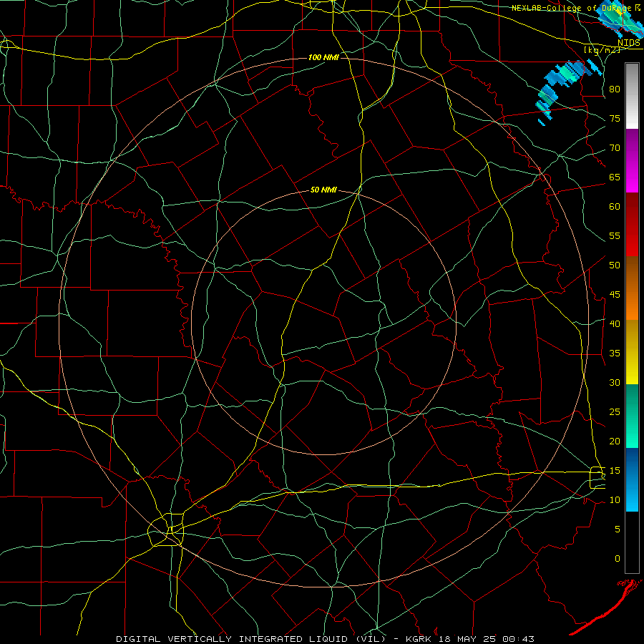Click the 75 value on the VIL scale

point(615,119)
